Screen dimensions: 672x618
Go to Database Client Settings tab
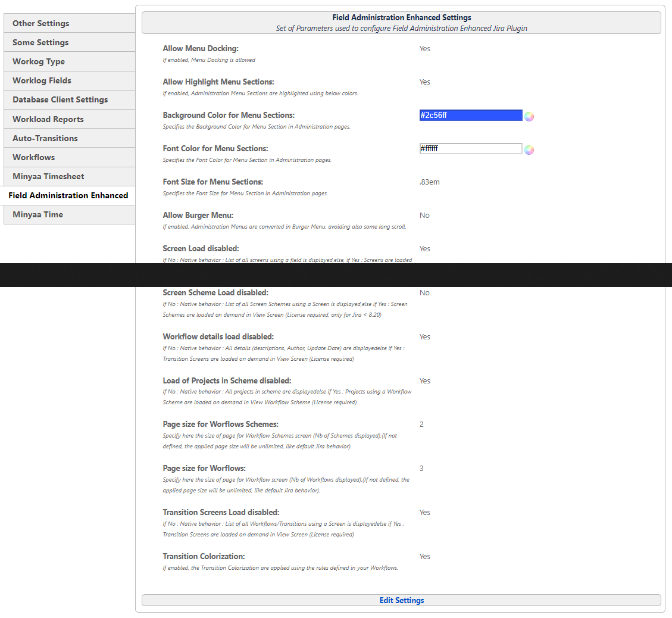coord(70,99)
